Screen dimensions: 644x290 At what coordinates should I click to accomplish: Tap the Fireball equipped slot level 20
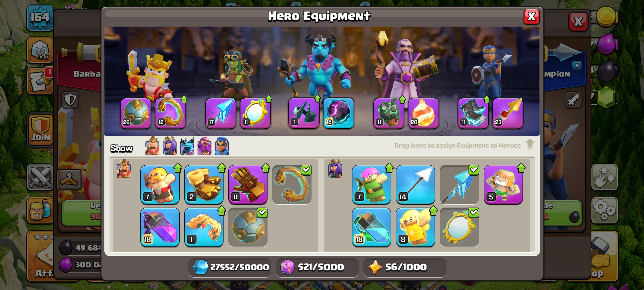point(423,113)
